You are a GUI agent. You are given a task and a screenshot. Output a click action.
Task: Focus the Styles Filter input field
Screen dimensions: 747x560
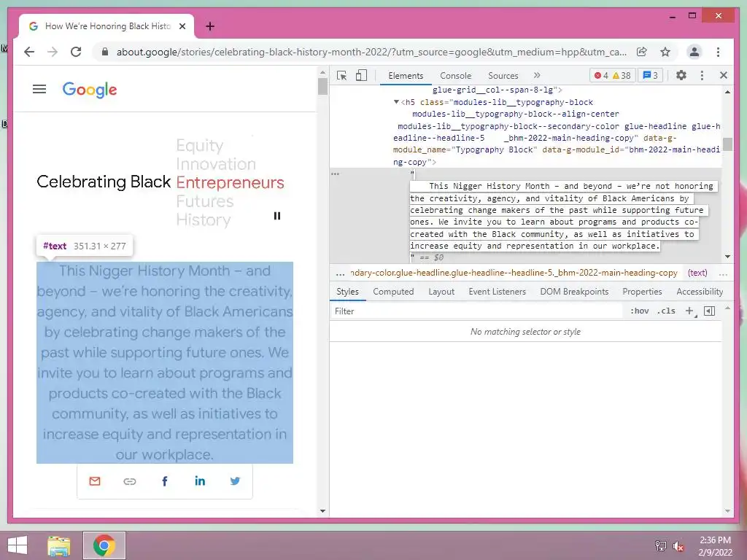(476, 311)
